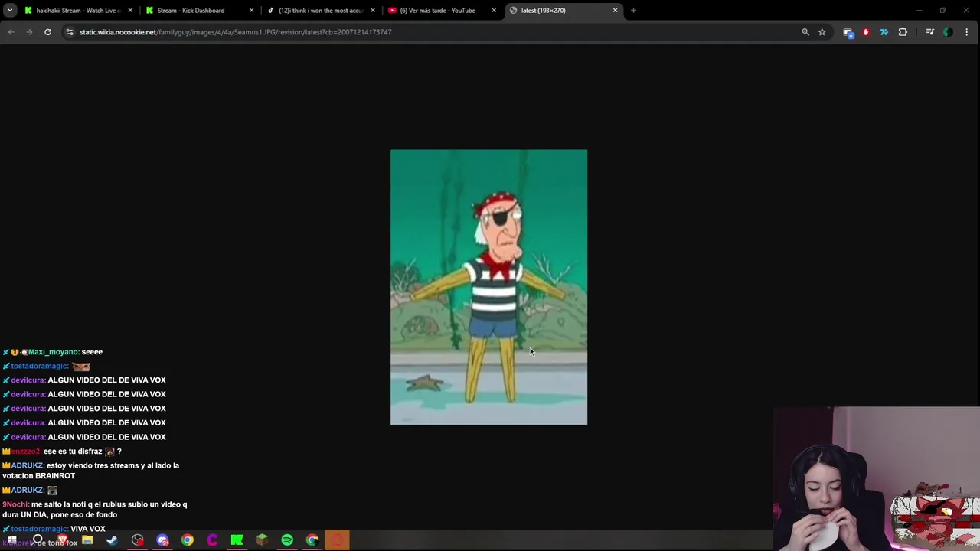
Task: Close the YouTube Ver más tarde tab
Action: point(494,11)
